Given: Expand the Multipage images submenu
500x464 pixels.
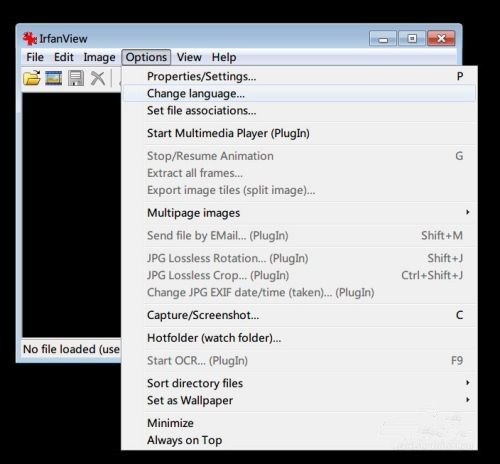Looking at the screenshot, I should click(x=299, y=213).
